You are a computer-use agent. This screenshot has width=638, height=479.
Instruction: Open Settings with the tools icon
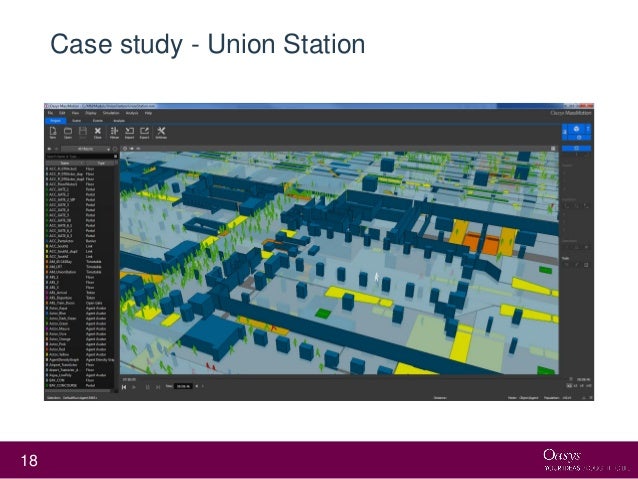point(161,133)
